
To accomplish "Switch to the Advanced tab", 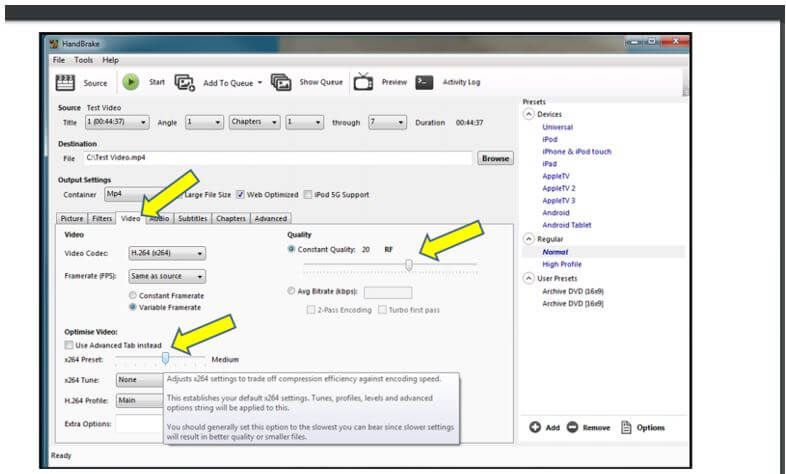I will point(271,218).
